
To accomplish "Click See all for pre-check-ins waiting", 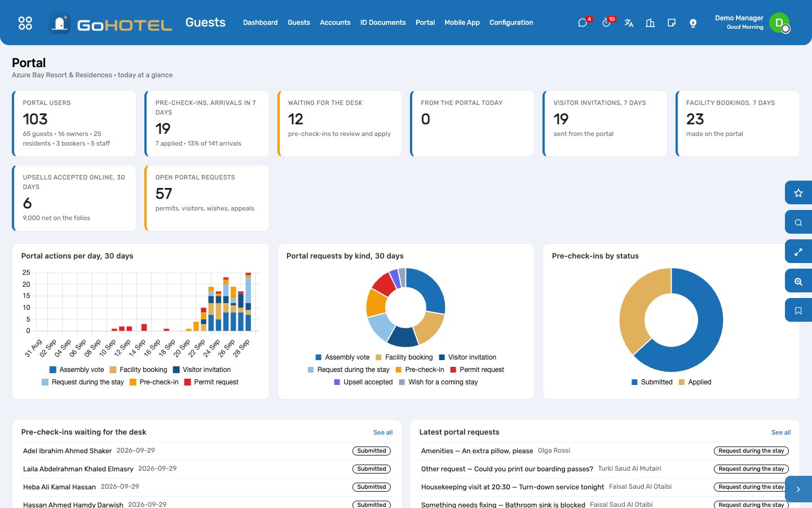I will [383, 432].
